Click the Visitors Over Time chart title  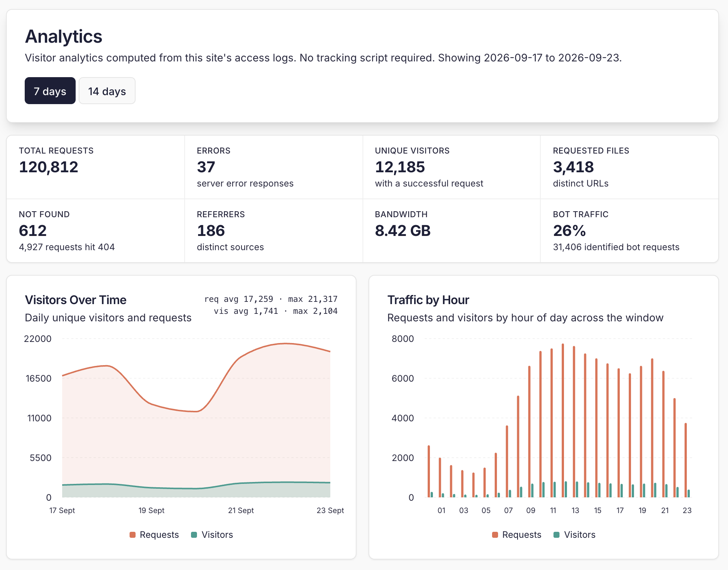point(76,300)
